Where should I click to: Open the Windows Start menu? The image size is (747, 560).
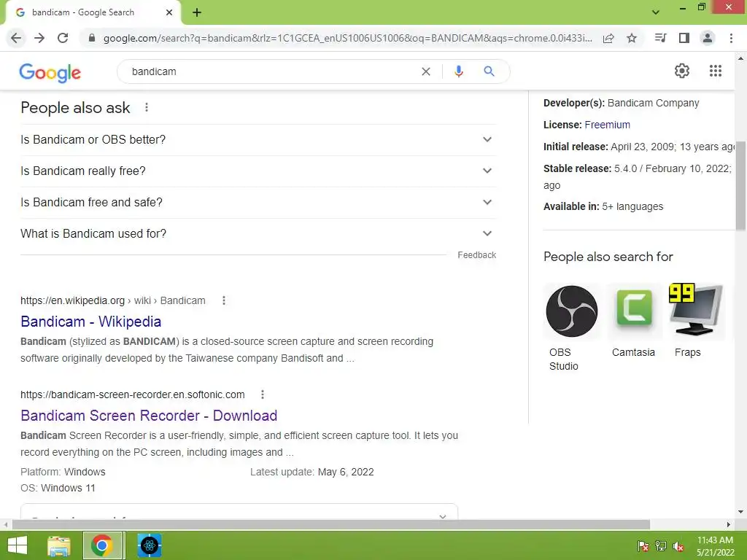click(x=18, y=545)
